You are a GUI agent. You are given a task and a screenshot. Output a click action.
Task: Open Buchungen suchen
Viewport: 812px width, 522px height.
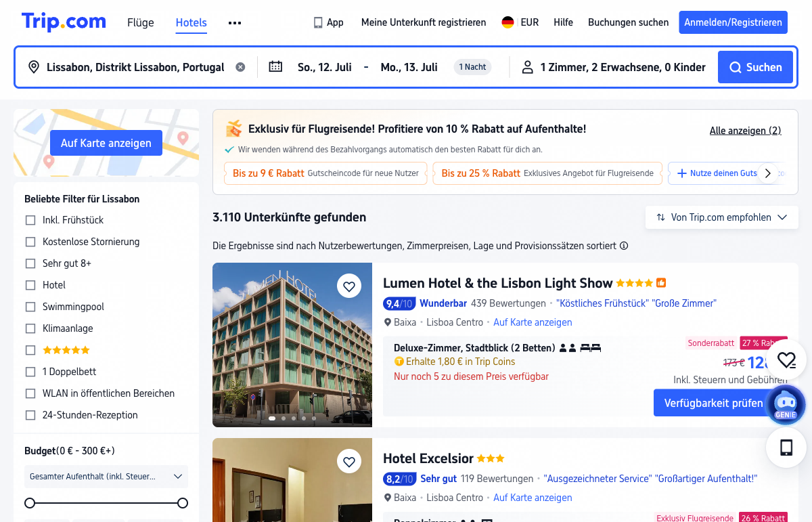(x=628, y=22)
